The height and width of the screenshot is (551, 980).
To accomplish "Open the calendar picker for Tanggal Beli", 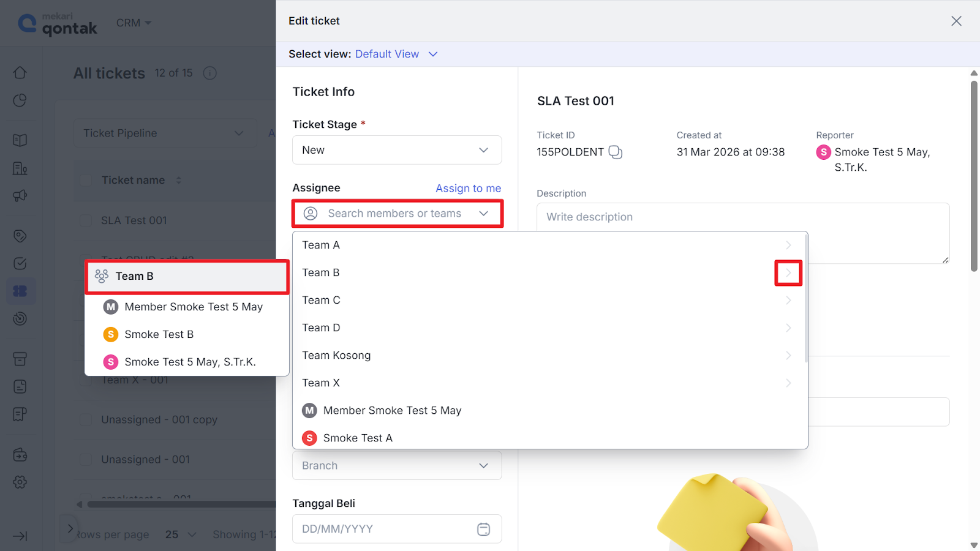I will 483,529.
